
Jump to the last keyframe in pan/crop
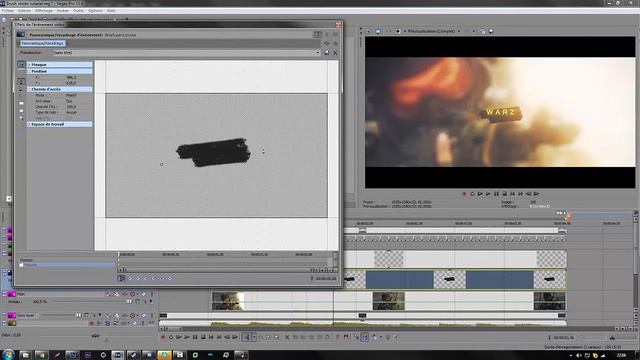pos(154,278)
